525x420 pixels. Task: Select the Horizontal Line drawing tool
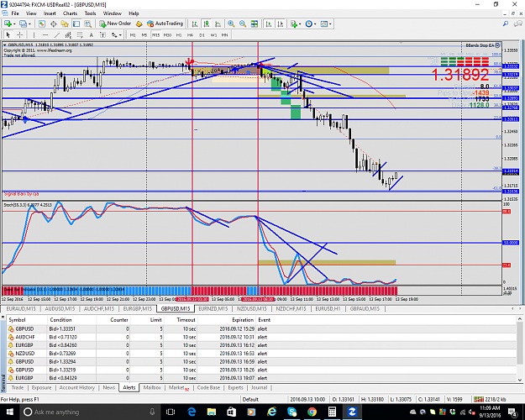45,34
